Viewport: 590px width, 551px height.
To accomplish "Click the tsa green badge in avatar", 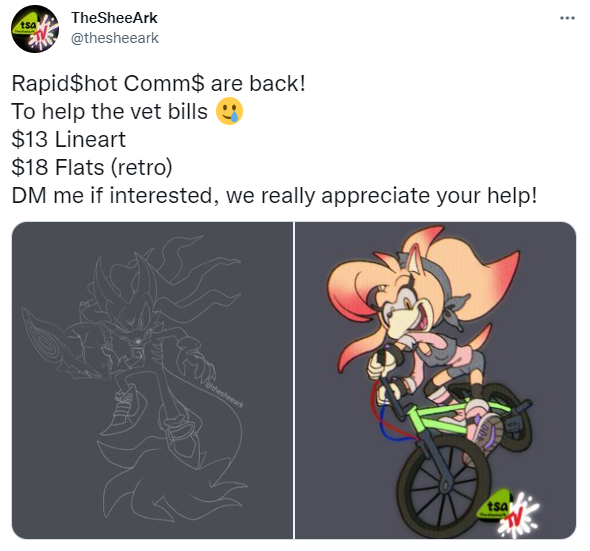I will (x=25, y=27).
